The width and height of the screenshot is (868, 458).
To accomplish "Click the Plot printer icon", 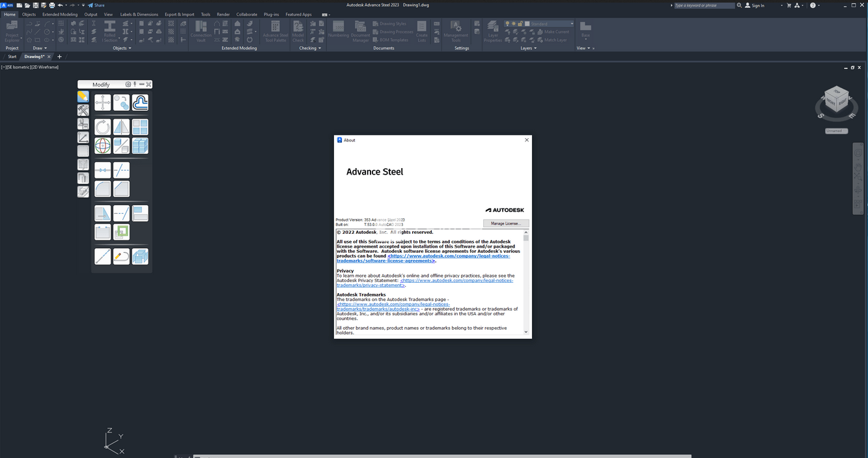I will click(x=52, y=5).
